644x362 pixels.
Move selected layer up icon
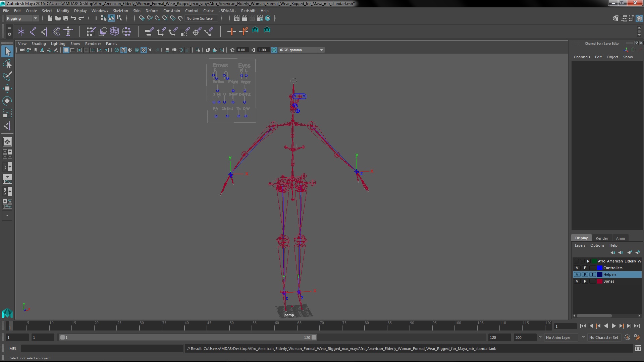(x=612, y=252)
